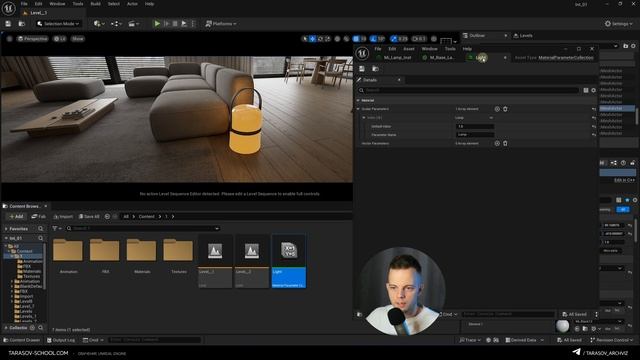Click the Details panel search field
This screenshot has height=360, width=640.
[469, 90]
